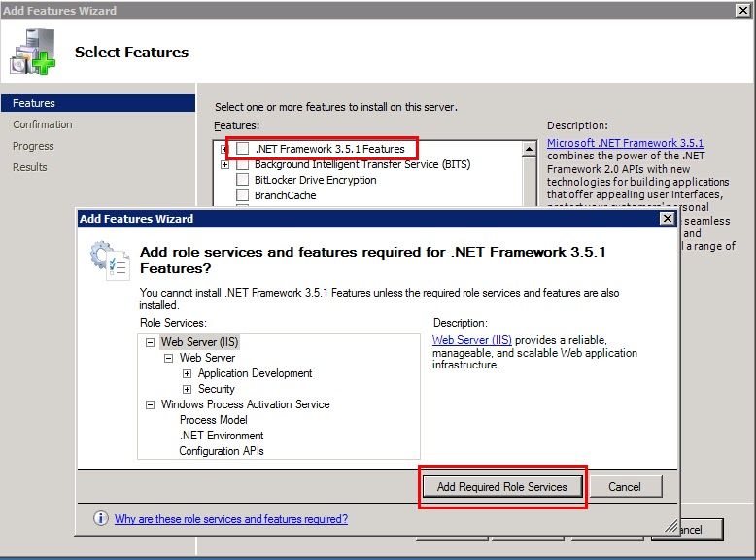Select Security tree item
Viewport: 756px width, 560px height.
[217, 389]
